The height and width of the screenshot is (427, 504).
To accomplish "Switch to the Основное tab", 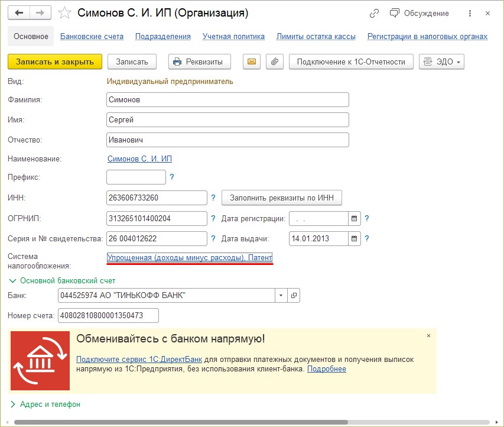I will (31, 36).
